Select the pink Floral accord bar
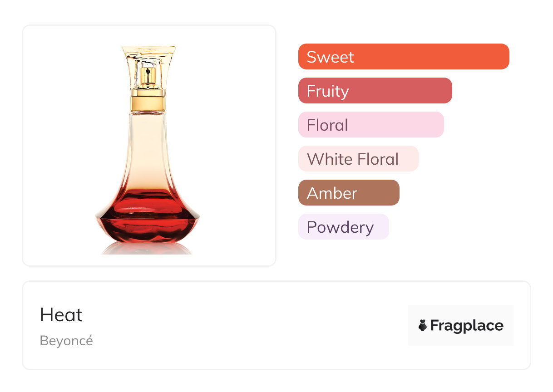 371,125
